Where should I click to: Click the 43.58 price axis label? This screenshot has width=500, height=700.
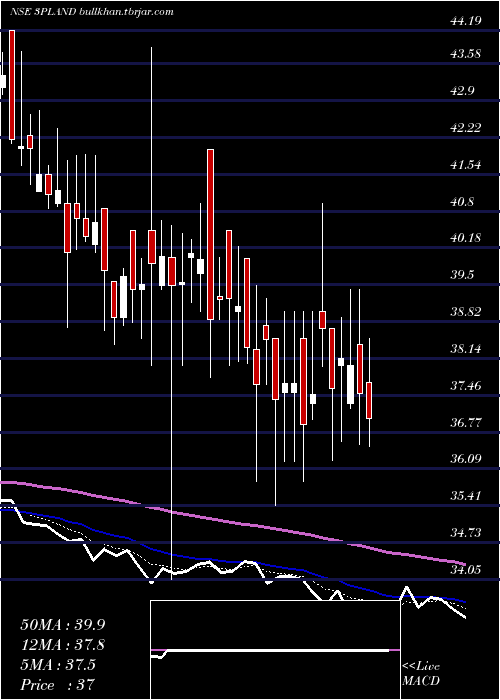[466, 54]
